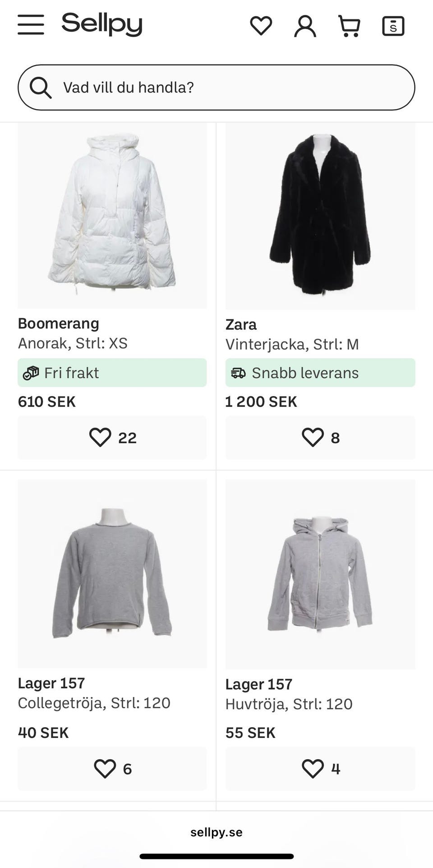The width and height of the screenshot is (433, 868).
Task: Like the Boomerang Anorak item
Action: click(112, 437)
